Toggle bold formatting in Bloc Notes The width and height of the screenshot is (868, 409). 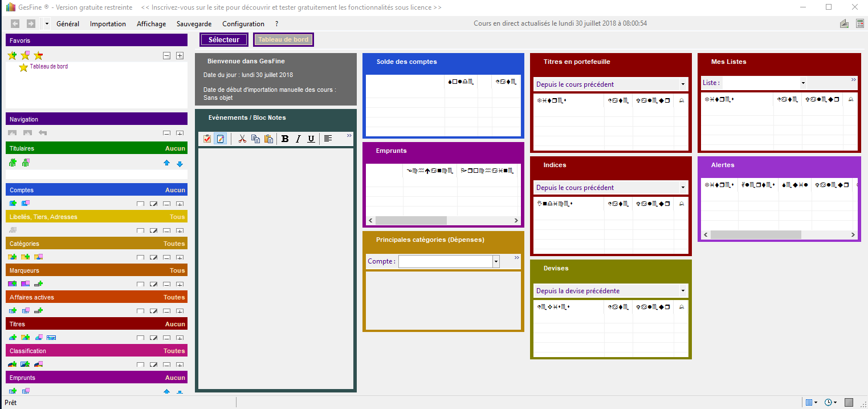pos(285,139)
